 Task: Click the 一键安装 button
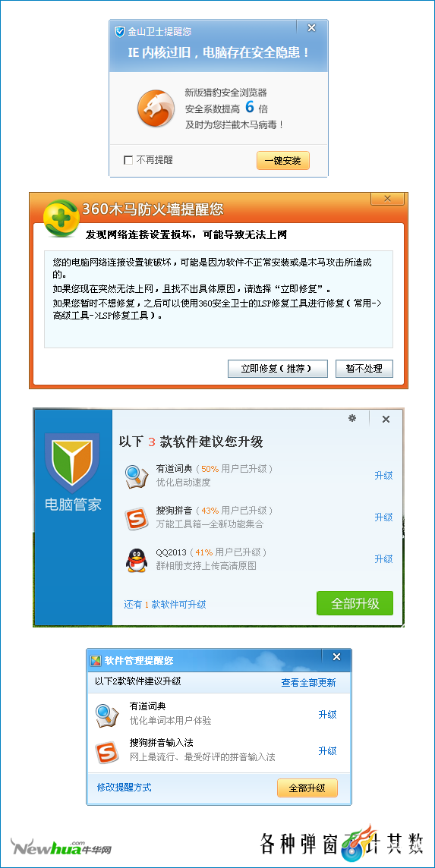(282, 161)
